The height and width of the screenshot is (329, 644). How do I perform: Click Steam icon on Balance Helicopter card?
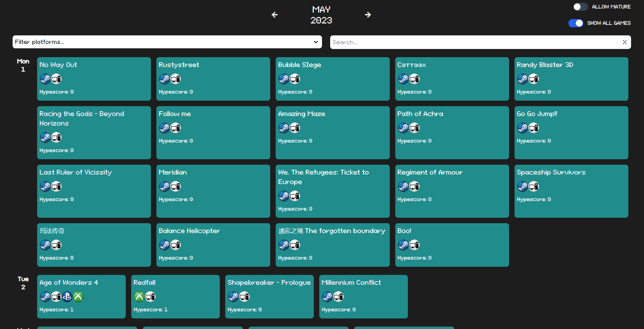(x=165, y=245)
